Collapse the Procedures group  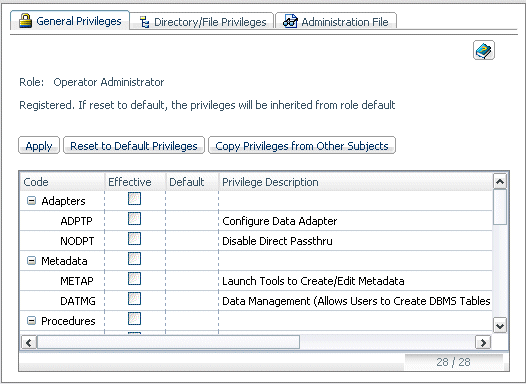[31, 321]
